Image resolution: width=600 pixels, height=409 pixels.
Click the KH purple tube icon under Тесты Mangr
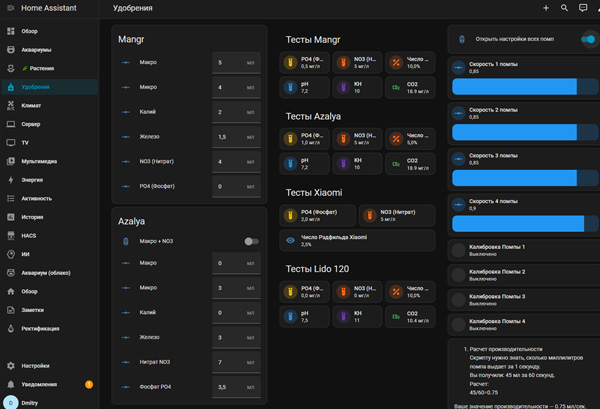[343, 87]
